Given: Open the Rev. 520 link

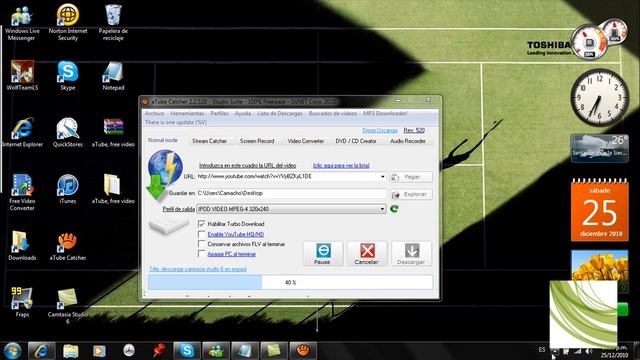Looking at the screenshot, I should coord(414,130).
